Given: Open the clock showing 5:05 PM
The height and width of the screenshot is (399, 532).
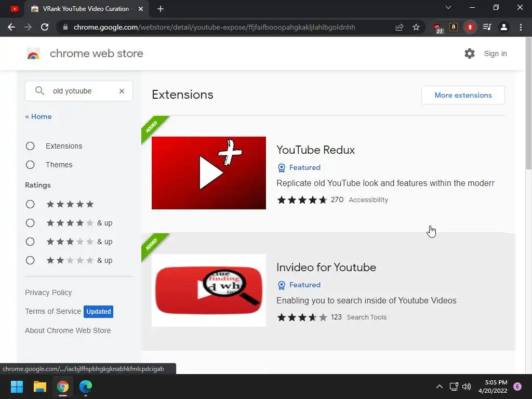Looking at the screenshot, I should point(493,387).
